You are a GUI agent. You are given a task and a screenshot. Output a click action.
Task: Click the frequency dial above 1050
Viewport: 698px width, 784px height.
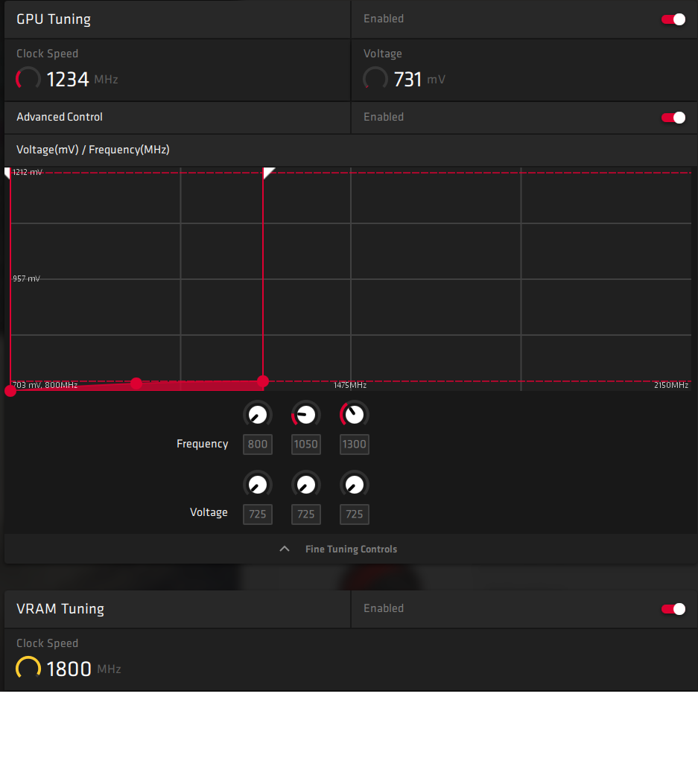coord(306,415)
